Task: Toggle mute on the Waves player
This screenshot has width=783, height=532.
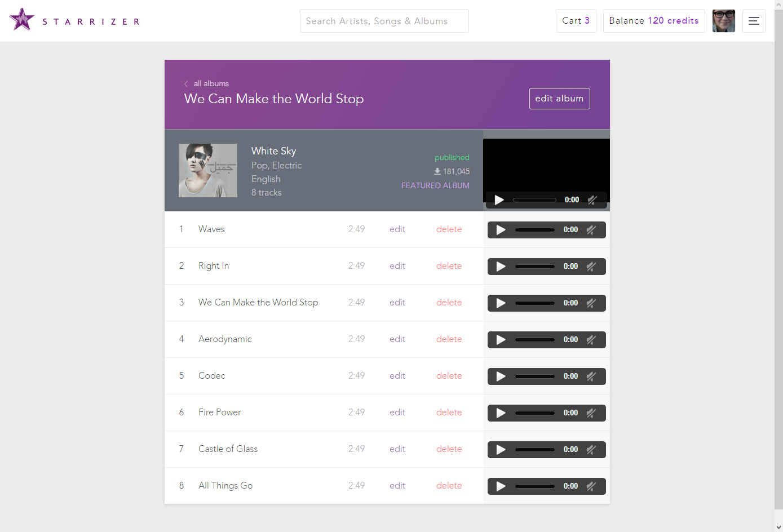Action: (x=591, y=230)
